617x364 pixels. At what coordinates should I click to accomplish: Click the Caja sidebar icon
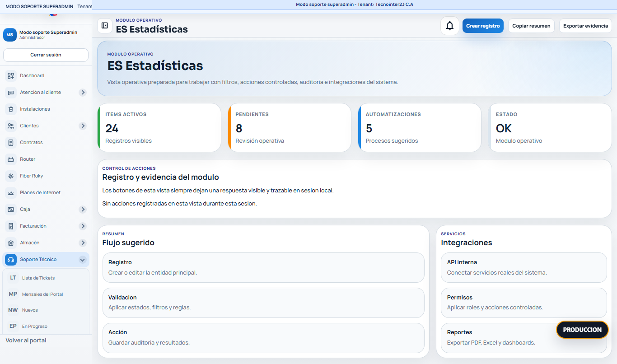(x=11, y=210)
